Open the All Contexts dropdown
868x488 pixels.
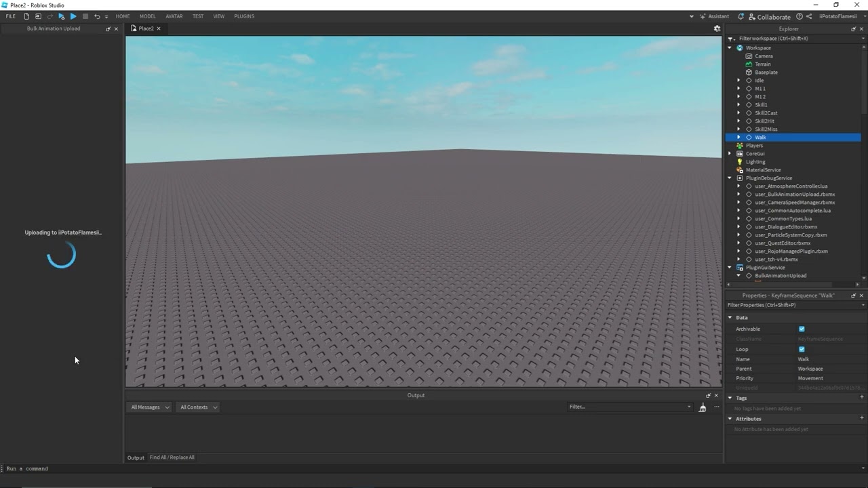coord(197,407)
